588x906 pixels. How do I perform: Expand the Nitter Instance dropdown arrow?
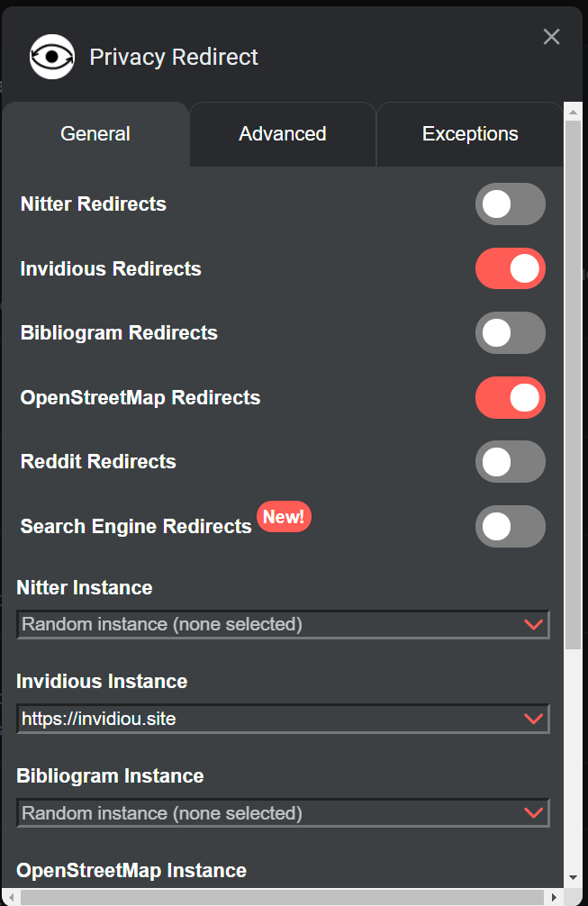pos(533,625)
